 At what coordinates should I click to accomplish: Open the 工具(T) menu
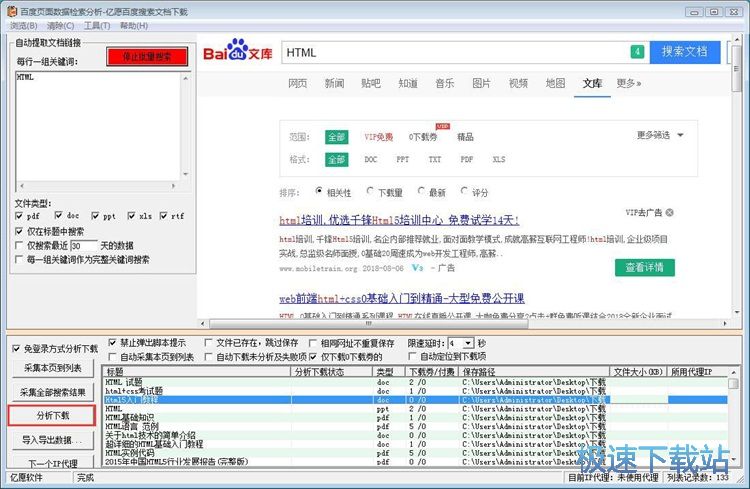pyautogui.click(x=97, y=25)
